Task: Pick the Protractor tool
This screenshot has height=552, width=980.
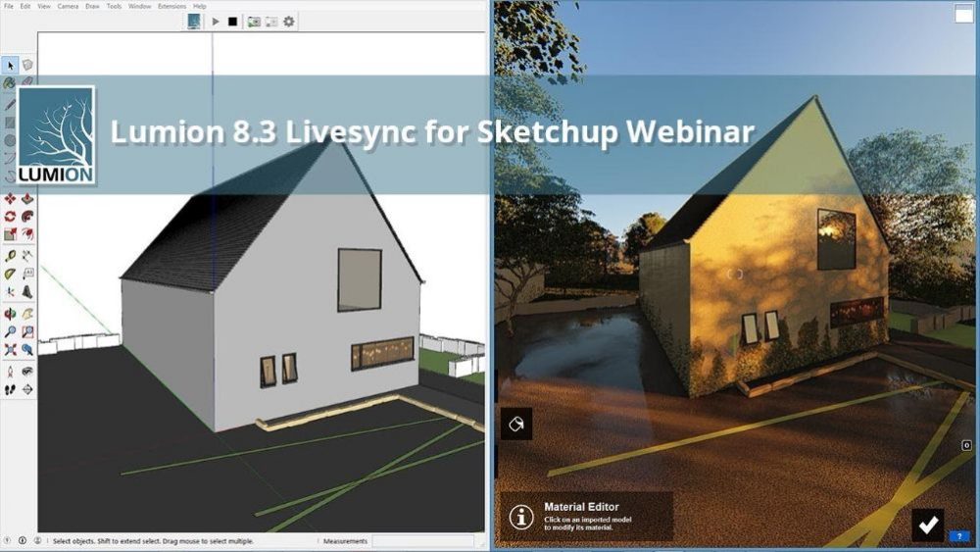Action: 10,274
